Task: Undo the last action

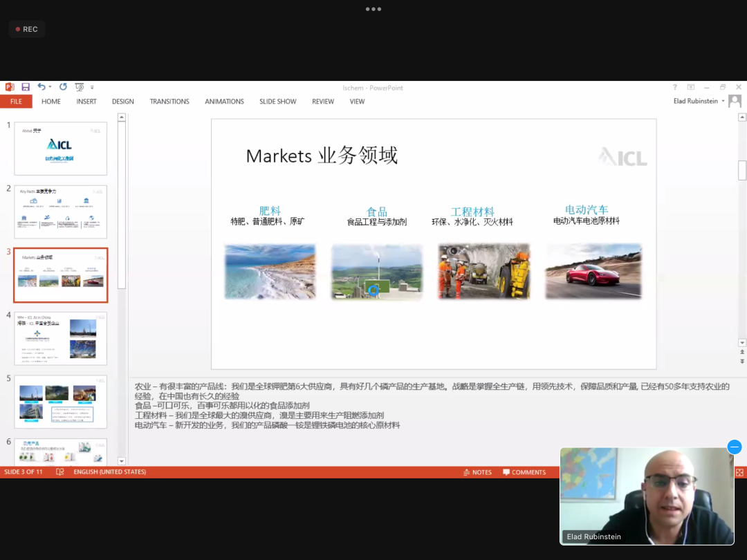Action: click(41, 86)
